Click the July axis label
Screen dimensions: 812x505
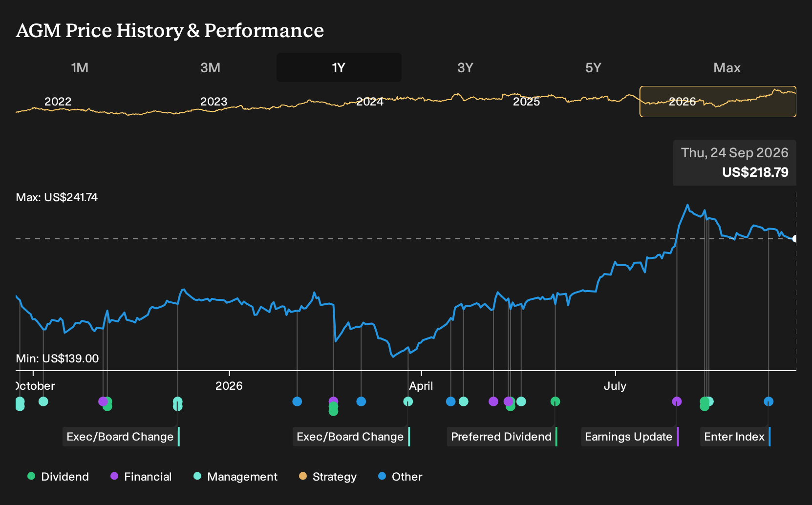(615, 386)
